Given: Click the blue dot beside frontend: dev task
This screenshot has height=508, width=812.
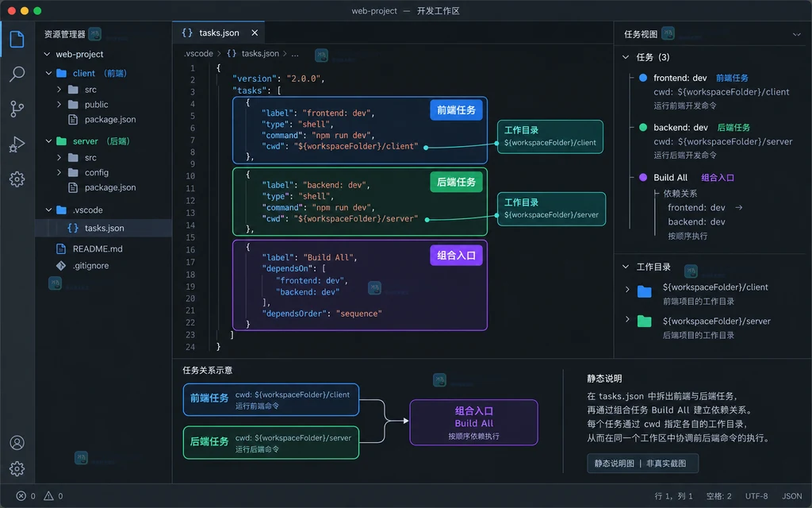Looking at the screenshot, I should pos(643,78).
